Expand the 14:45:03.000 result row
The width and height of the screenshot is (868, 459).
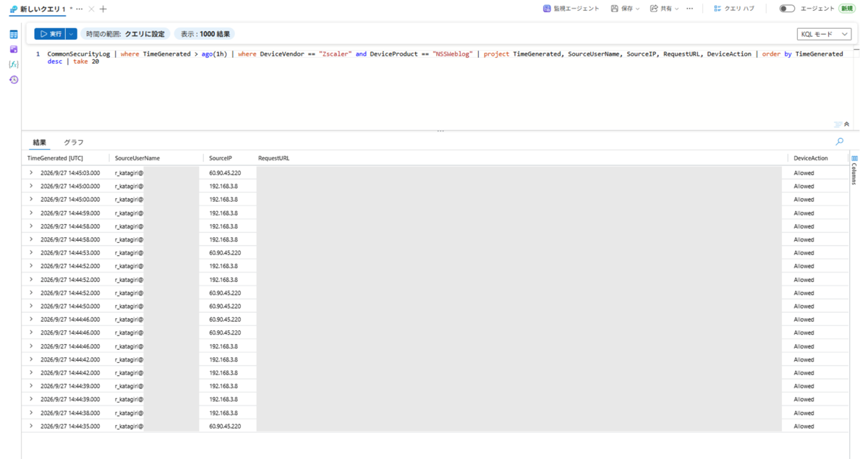tap(31, 173)
